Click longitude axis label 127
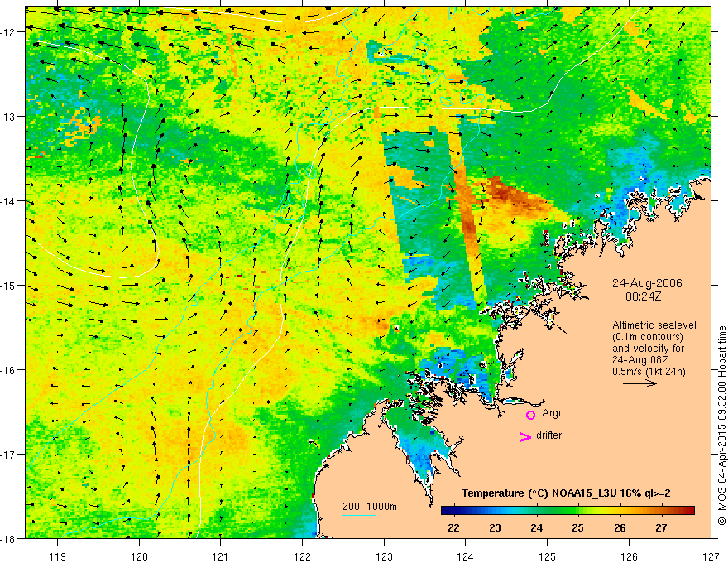728x563 pixels. 711,556
